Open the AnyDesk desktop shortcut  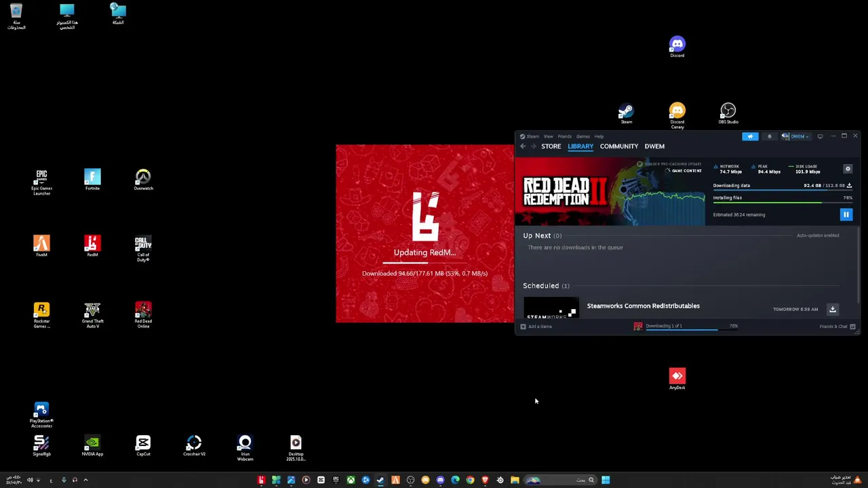(677, 379)
